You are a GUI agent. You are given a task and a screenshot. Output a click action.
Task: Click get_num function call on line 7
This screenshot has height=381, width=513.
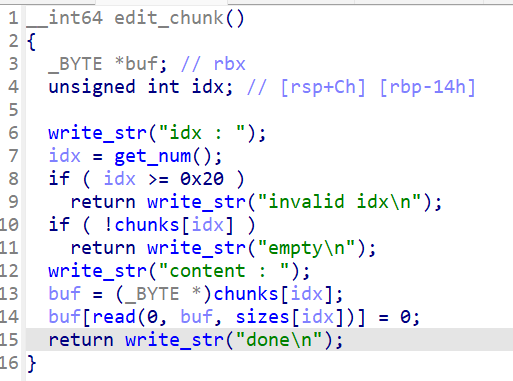[153, 156]
